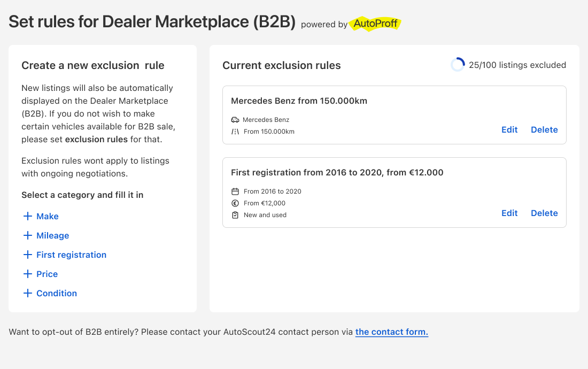This screenshot has height=369, width=588.
Task: Click the euro icon beside From €12,000
Action: (235, 203)
